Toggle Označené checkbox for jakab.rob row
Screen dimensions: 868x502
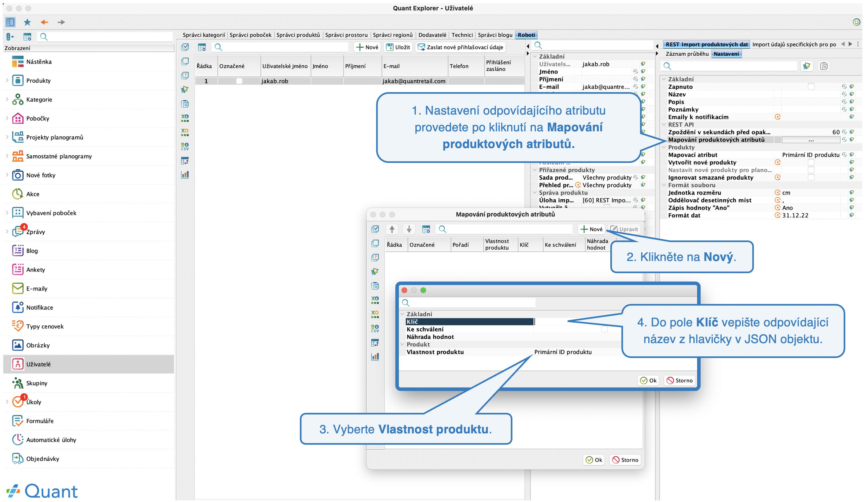[239, 81]
